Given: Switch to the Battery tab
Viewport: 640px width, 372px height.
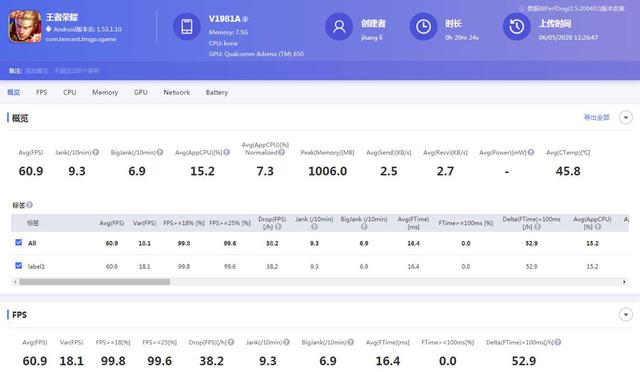Looking at the screenshot, I should [x=217, y=92].
